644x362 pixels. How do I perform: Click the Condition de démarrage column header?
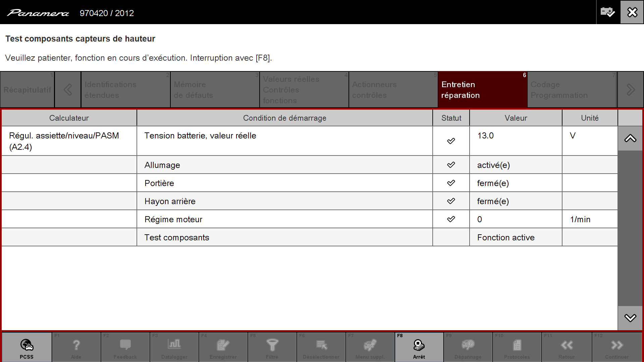click(284, 118)
